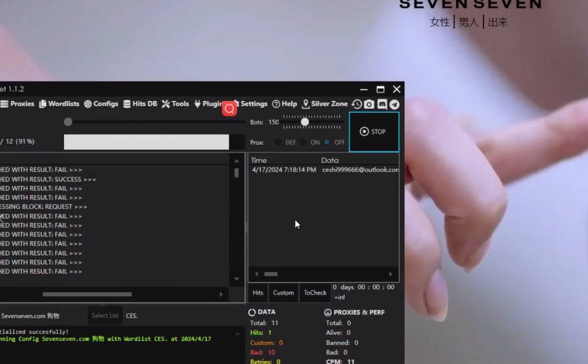The height and width of the screenshot is (364, 588).
Task: Click the job progress bar
Action: pos(154,142)
